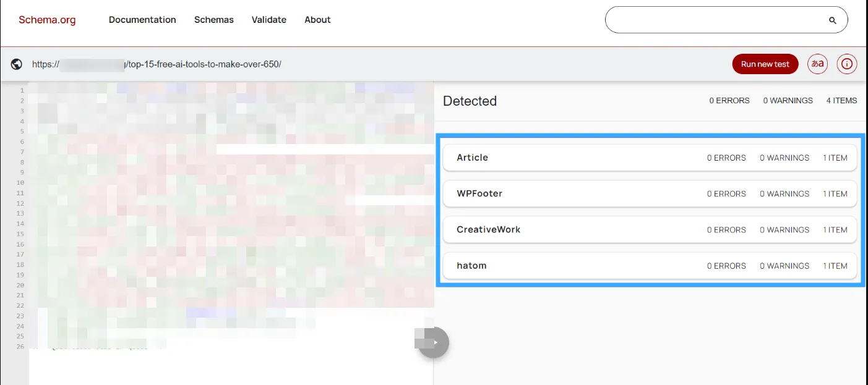Viewport: 868px width, 385px height.
Task: Click the info circle icon
Action: [847, 64]
